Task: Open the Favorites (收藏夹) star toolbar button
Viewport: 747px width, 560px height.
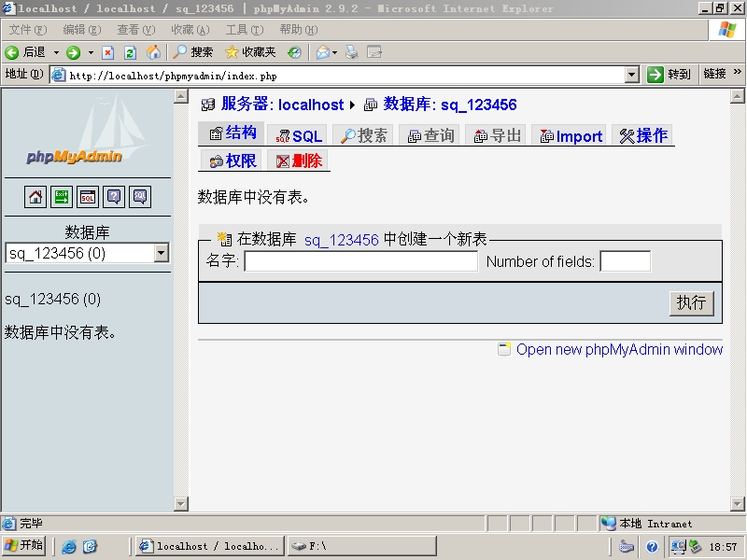Action: 250,52
